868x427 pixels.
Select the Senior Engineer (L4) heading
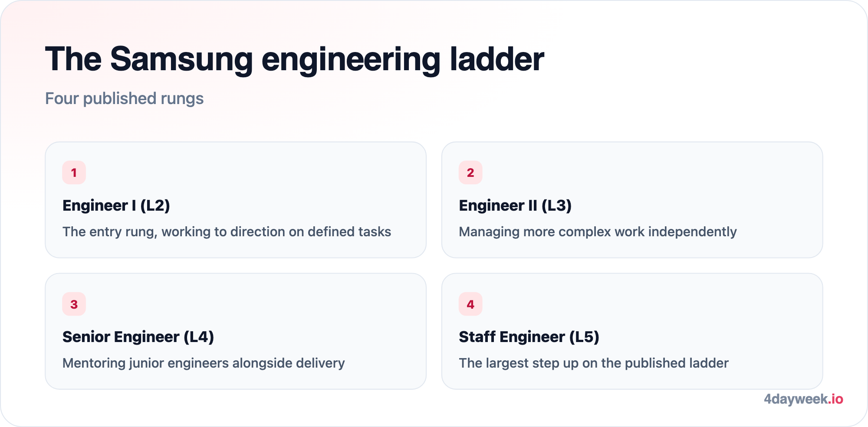(138, 337)
